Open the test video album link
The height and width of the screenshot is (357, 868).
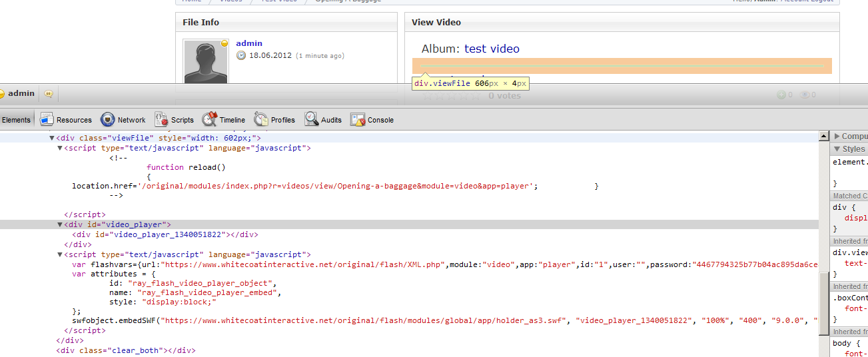[x=492, y=49]
